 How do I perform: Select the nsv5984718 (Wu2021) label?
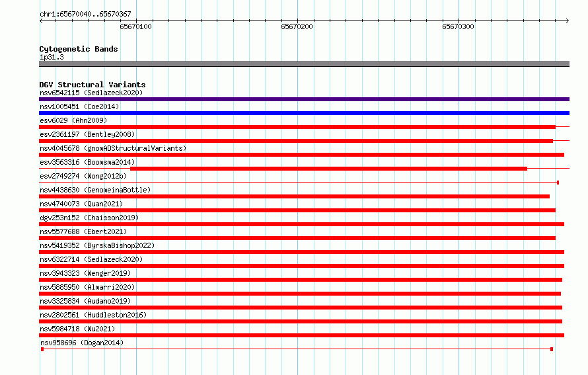(x=77, y=329)
